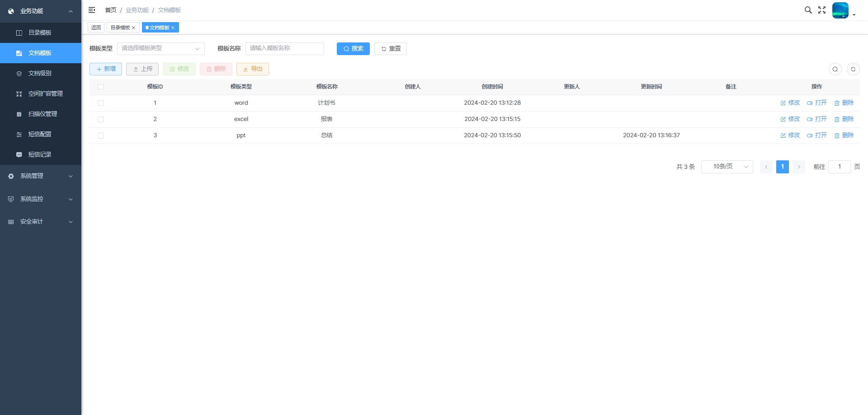This screenshot has width=868, height=415.
Task: Switch to the 目录模板 tab
Action: click(x=123, y=28)
